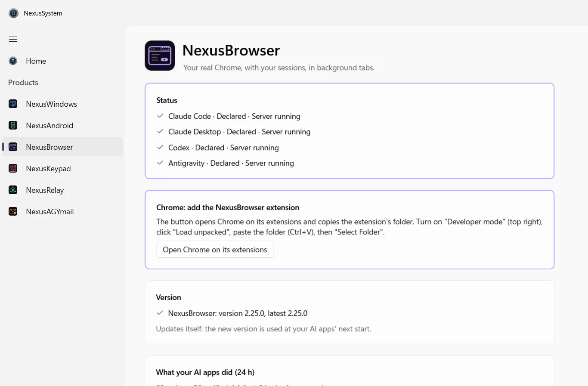
Task: Click "Chrome: add the NexusBrowser extension" heading
Action: (228, 207)
